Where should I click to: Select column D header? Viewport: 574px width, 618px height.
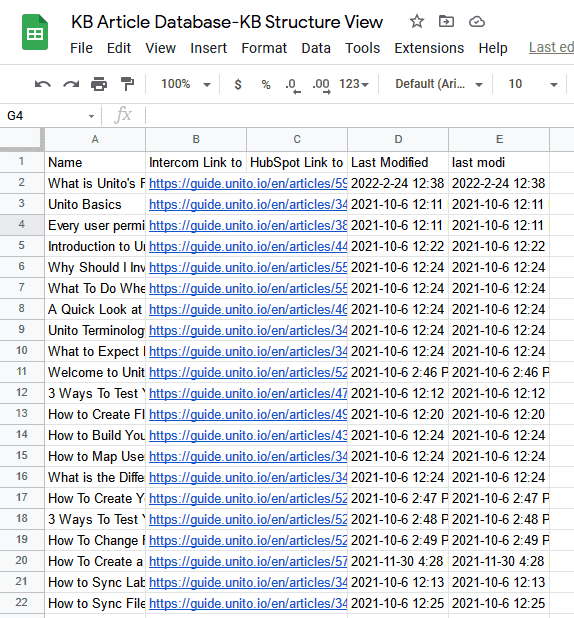398,139
